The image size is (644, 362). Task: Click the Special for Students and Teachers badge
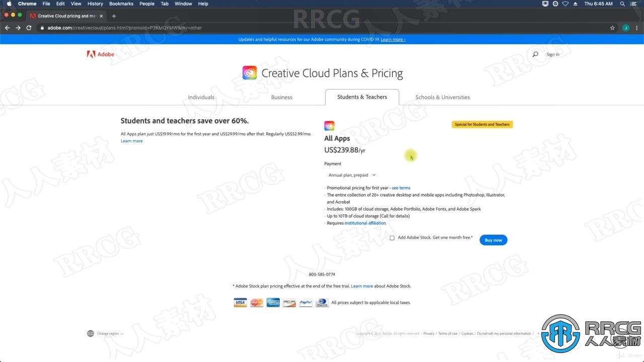point(482,125)
